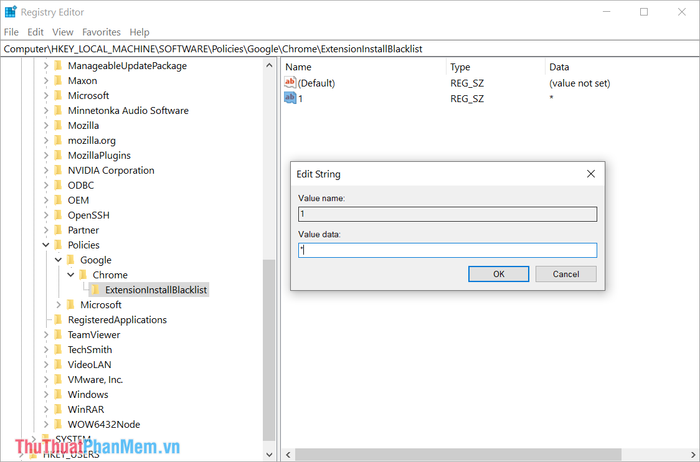
Task: Select the OpenSSH folder icon
Action: point(58,215)
